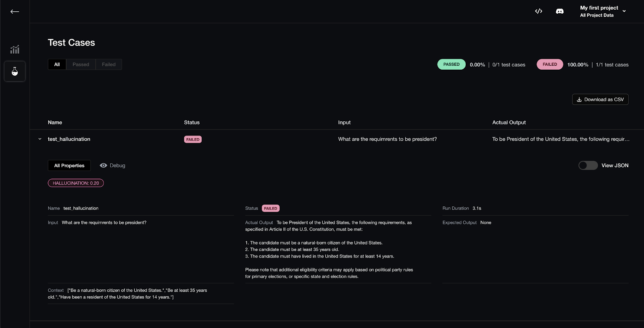Click the Debug eye icon

[103, 166]
